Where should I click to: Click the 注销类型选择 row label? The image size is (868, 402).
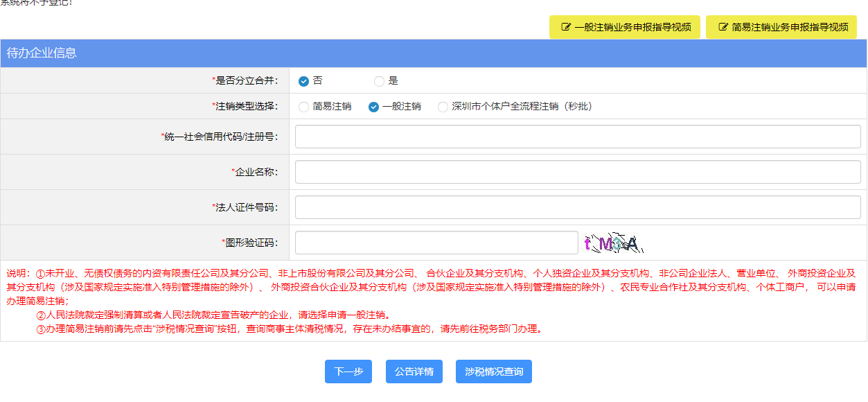coord(245,107)
